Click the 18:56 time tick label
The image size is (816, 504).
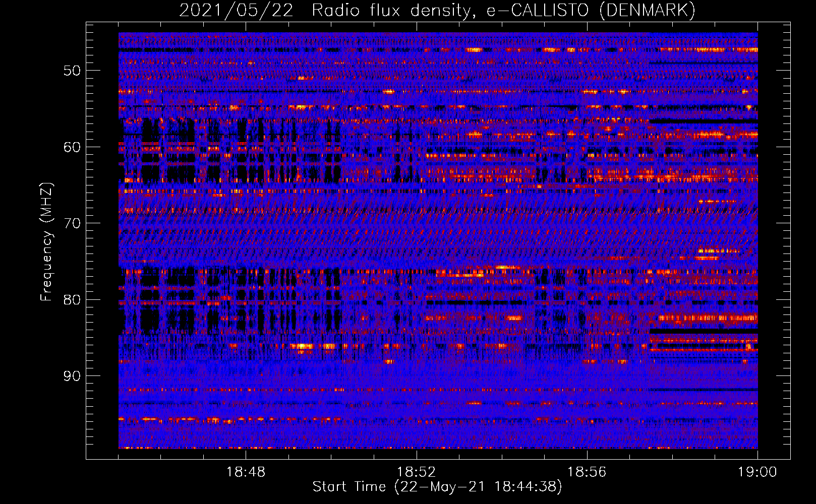point(587,472)
